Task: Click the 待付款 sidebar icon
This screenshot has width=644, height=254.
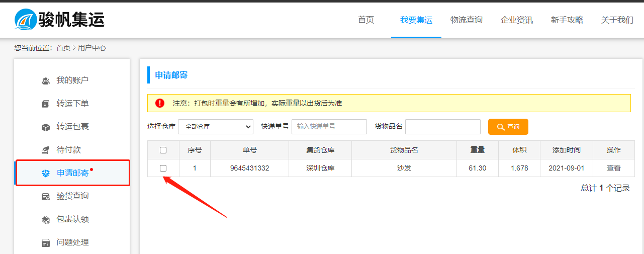Action: tap(46, 150)
